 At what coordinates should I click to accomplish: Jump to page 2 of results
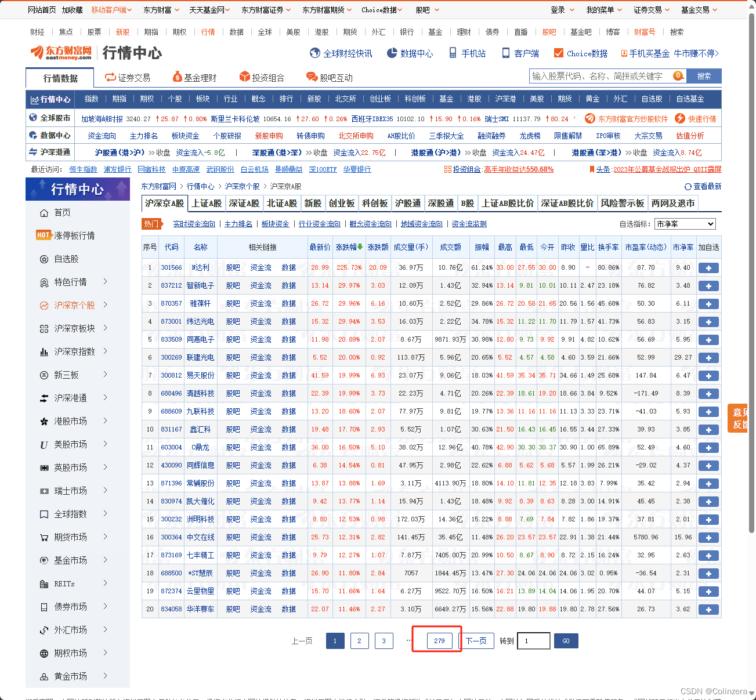tap(359, 641)
